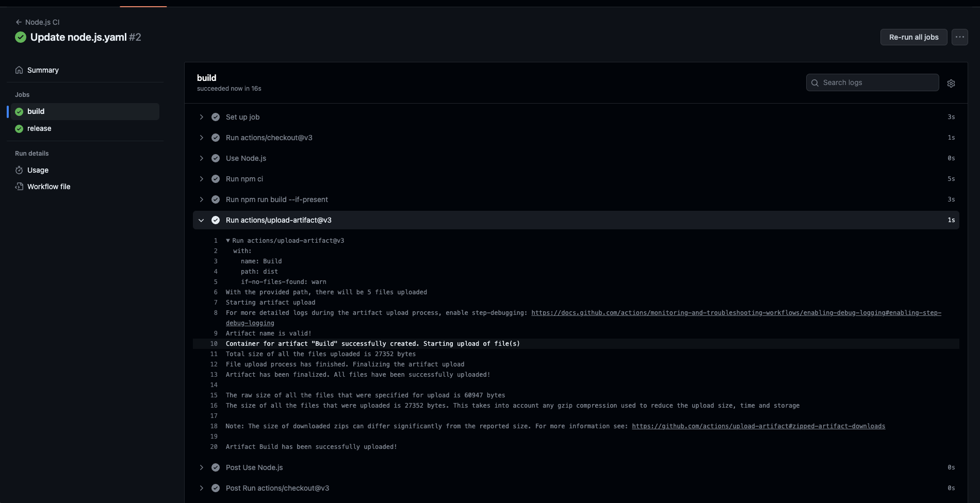Expand the Set up job step
The height and width of the screenshot is (503, 980).
201,117
